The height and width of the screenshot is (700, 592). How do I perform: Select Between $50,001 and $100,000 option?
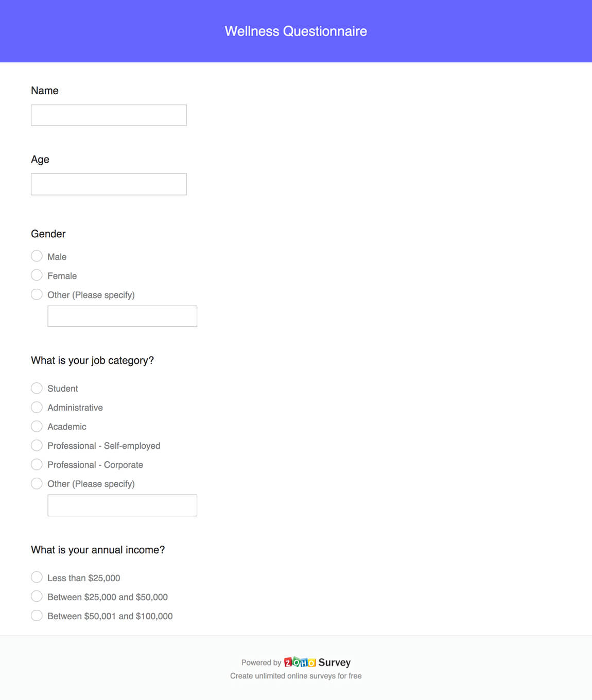point(37,615)
